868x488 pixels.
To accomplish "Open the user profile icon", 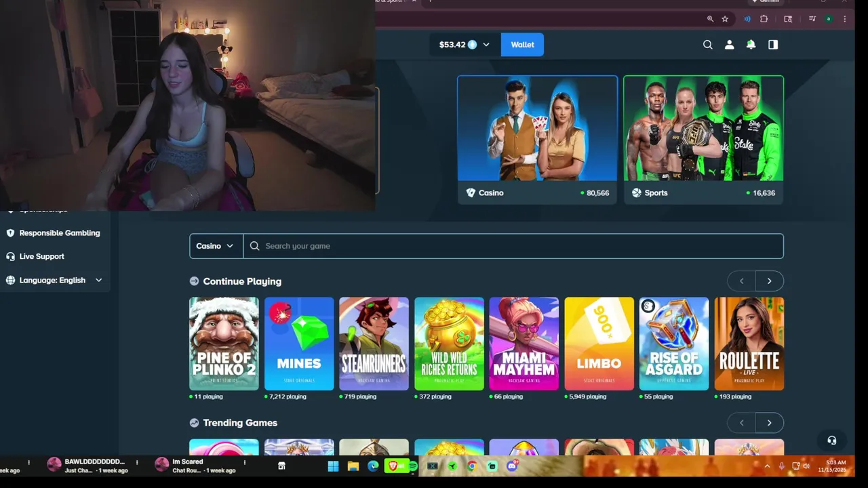I will [x=729, y=45].
